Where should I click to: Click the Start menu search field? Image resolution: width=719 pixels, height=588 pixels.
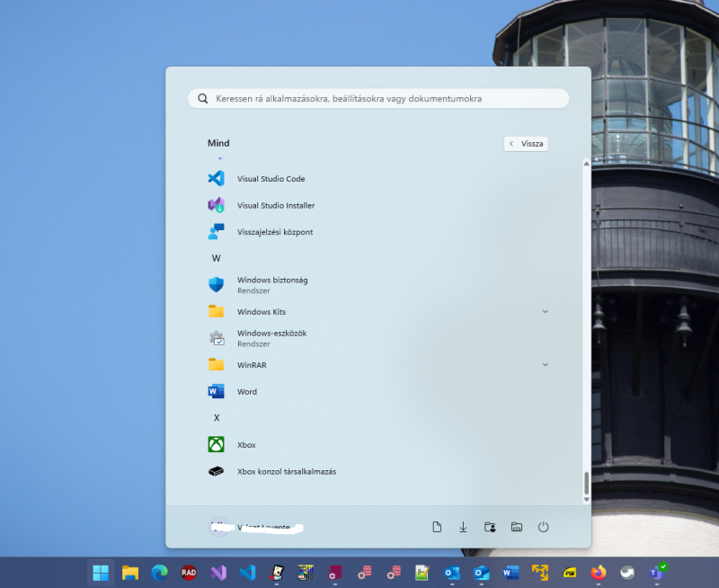point(378,99)
